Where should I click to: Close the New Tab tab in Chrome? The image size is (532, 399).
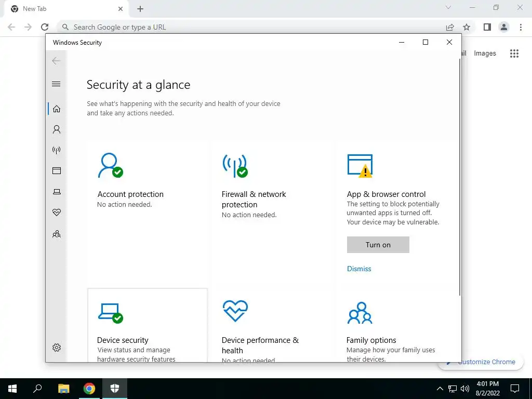coord(121,9)
